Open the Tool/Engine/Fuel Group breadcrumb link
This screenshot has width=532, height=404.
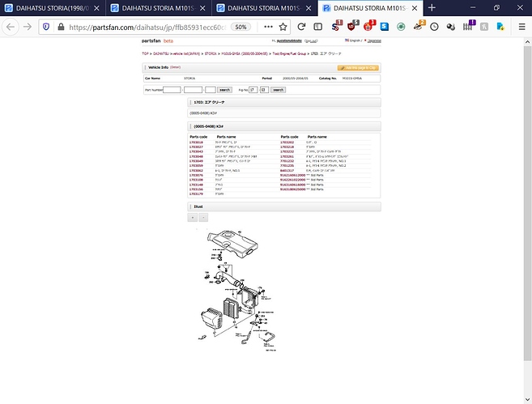289,53
